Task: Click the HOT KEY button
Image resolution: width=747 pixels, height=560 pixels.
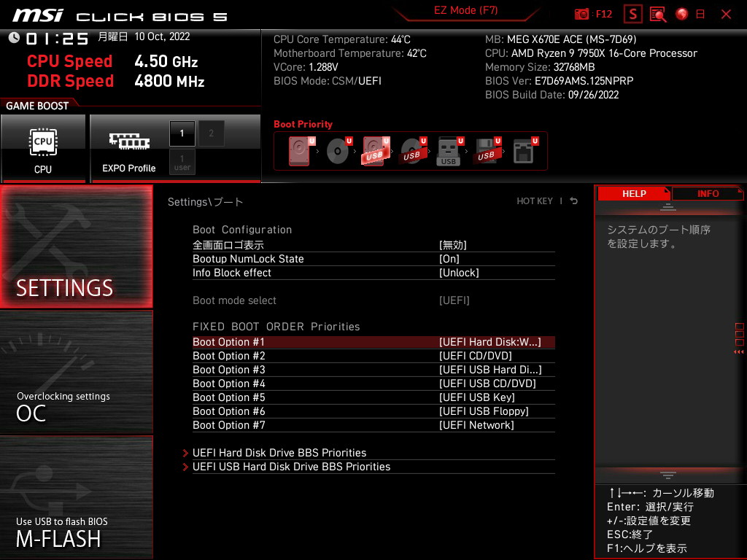Action: [x=535, y=201]
